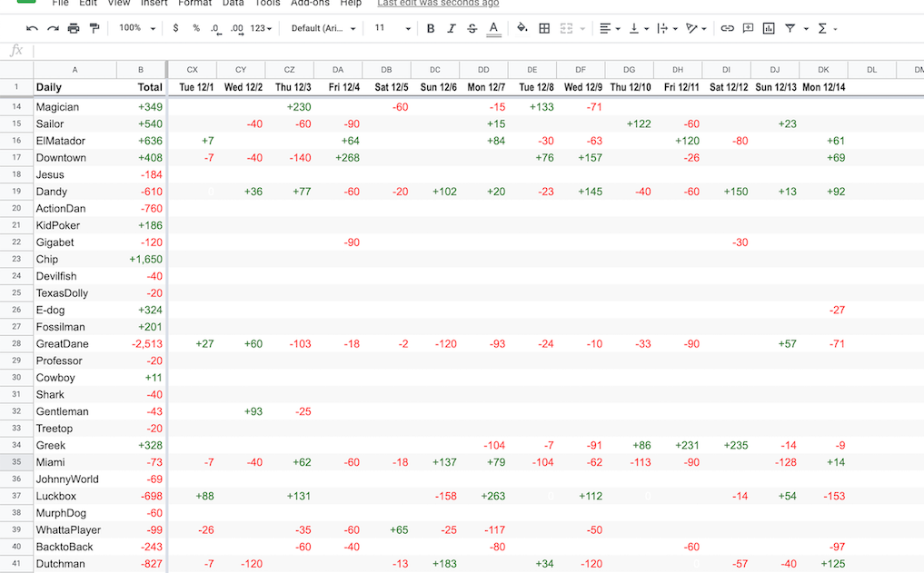Insert a chart
Image resolution: width=924 pixels, height=573 pixels.
coord(768,28)
